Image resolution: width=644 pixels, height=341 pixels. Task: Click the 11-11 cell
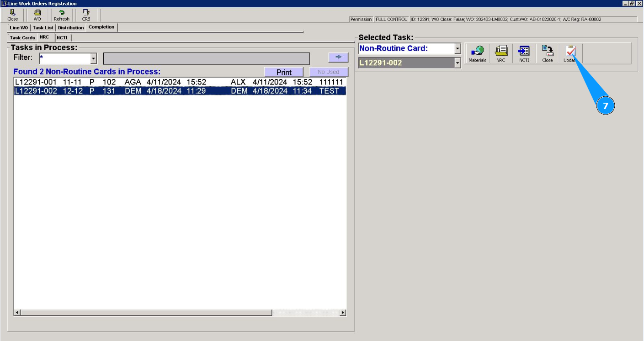pos(72,82)
